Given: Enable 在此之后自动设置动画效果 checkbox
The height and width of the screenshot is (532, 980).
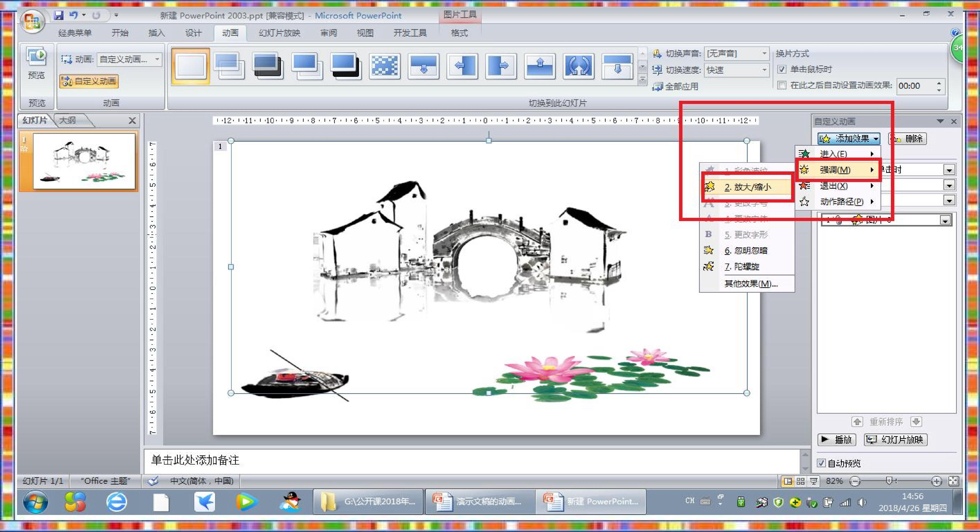Looking at the screenshot, I should [x=782, y=85].
